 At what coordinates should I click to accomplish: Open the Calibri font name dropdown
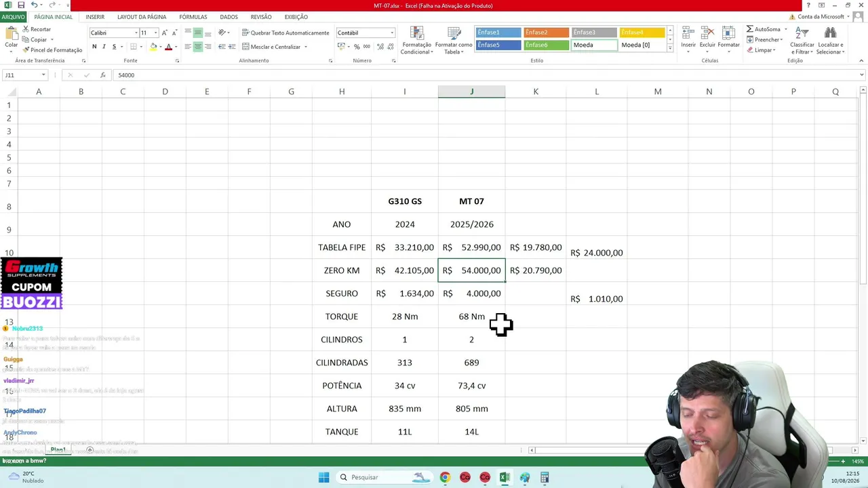pos(136,33)
